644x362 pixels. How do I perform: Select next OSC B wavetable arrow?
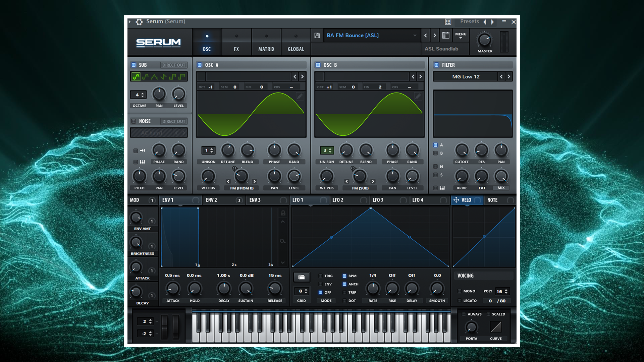click(x=421, y=77)
